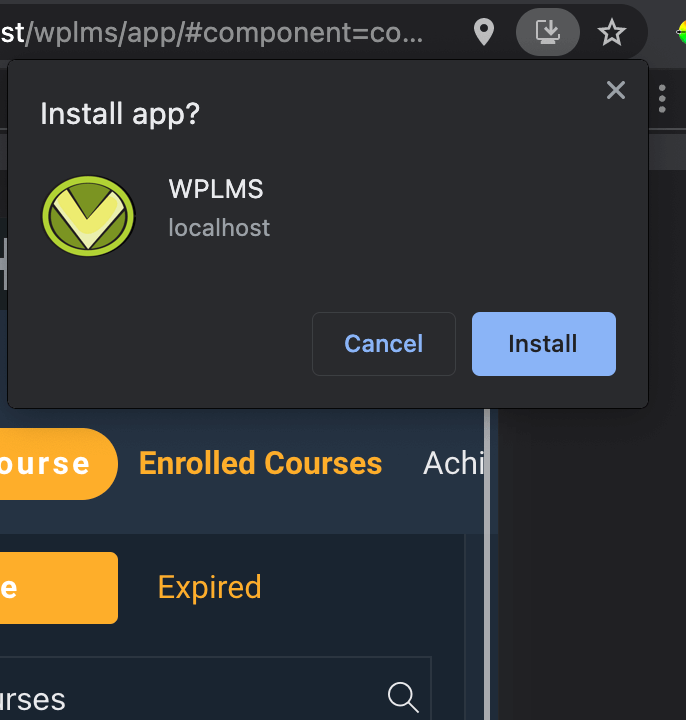This screenshot has height=720, width=686.
Task: Confirm with the Install button
Action: (x=543, y=344)
